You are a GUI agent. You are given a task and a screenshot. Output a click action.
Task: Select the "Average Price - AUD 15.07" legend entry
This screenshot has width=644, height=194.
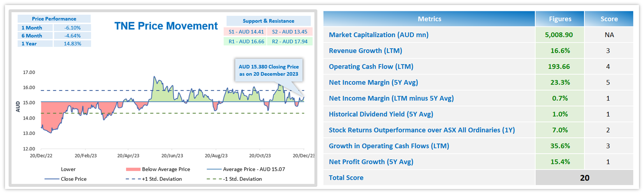click(246, 169)
